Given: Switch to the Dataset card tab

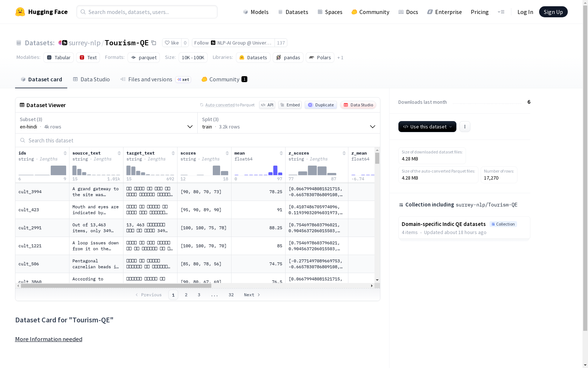Looking at the screenshot, I should click(41, 79).
